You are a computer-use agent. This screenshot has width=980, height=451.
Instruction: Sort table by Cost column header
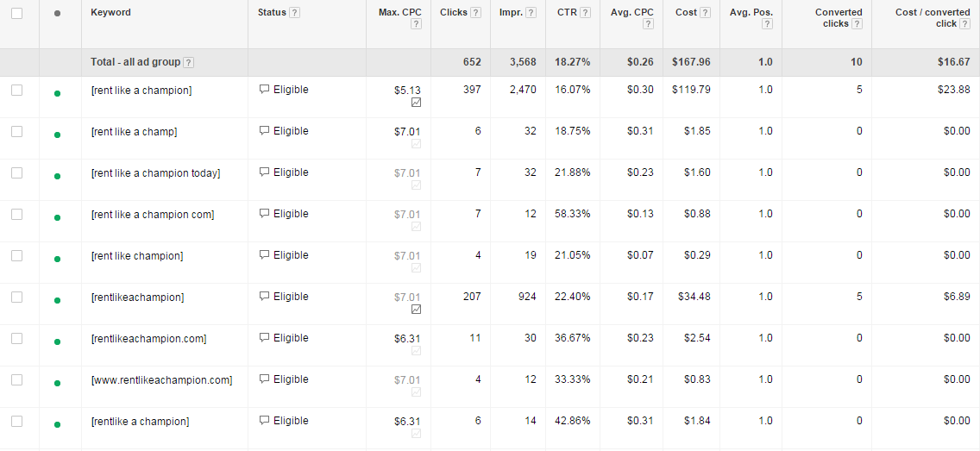686,12
